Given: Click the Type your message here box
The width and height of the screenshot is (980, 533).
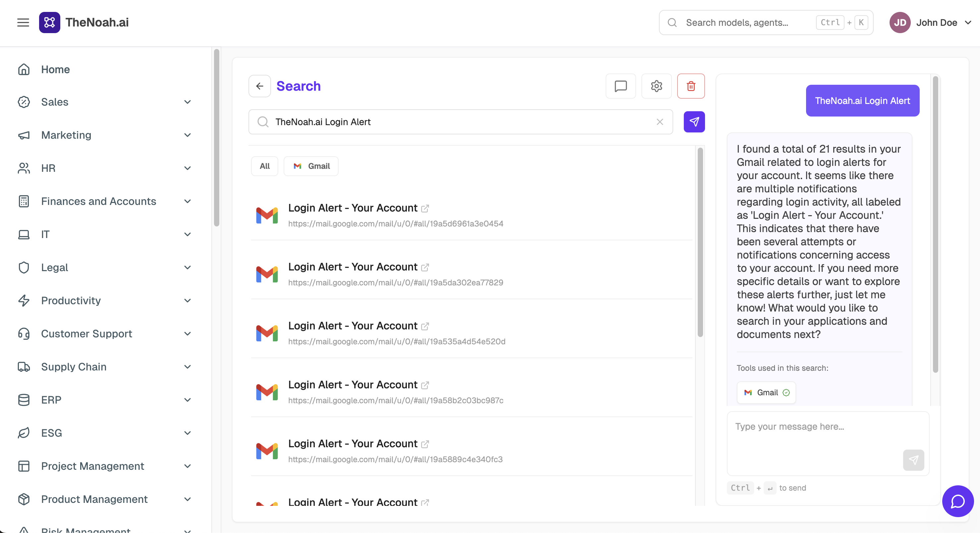Looking at the screenshot, I should click(x=828, y=443).
